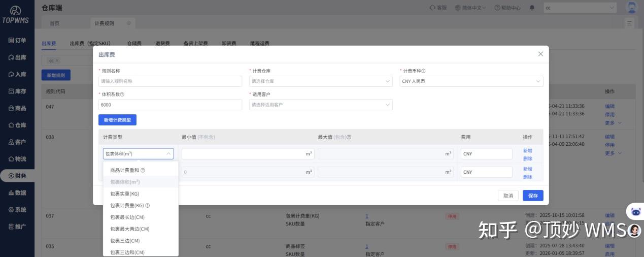Open the 仓库 section in the sidebar
The image size is (644, 257).
point(17,125)
